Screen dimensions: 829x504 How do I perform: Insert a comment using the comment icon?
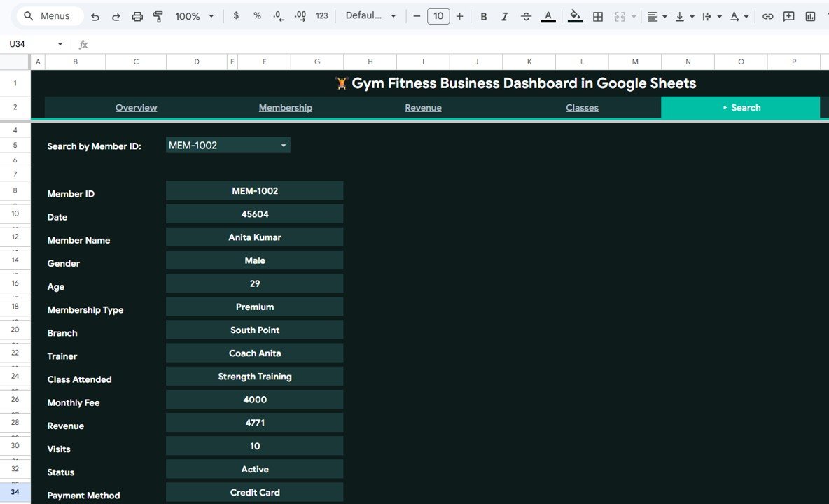(789, 15)
